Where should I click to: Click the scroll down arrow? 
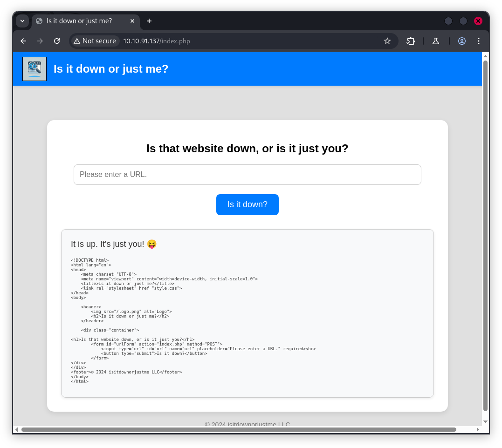click(485, 421)
